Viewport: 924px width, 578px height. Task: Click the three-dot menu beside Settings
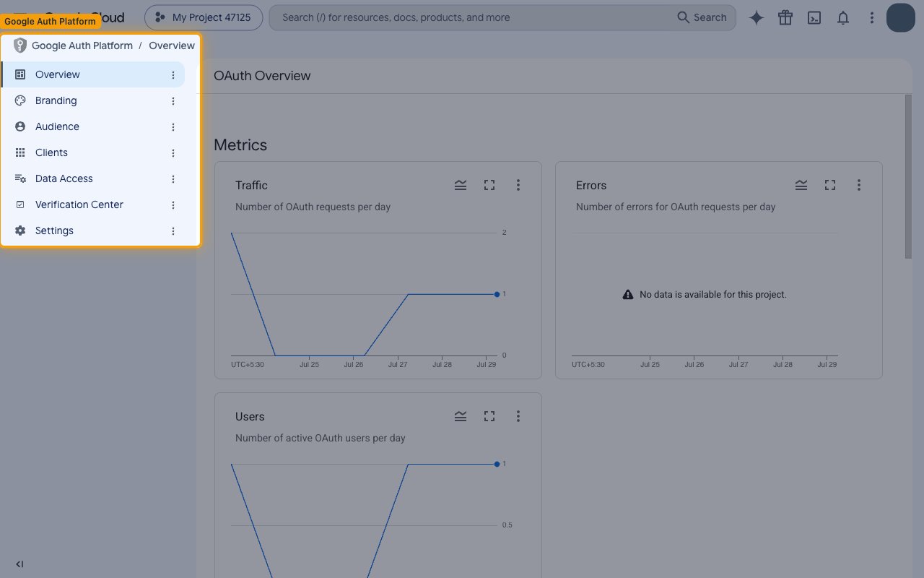click(173, 231)
